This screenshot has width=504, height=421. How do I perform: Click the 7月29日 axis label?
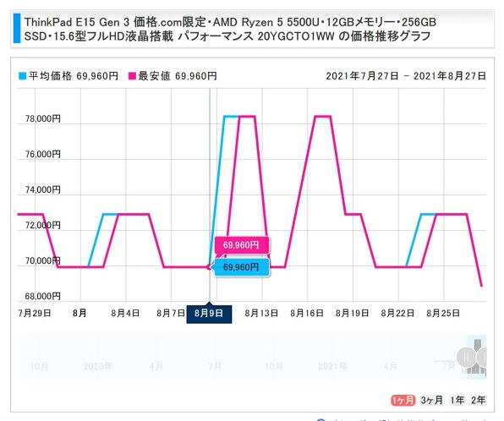coord(35,313)
